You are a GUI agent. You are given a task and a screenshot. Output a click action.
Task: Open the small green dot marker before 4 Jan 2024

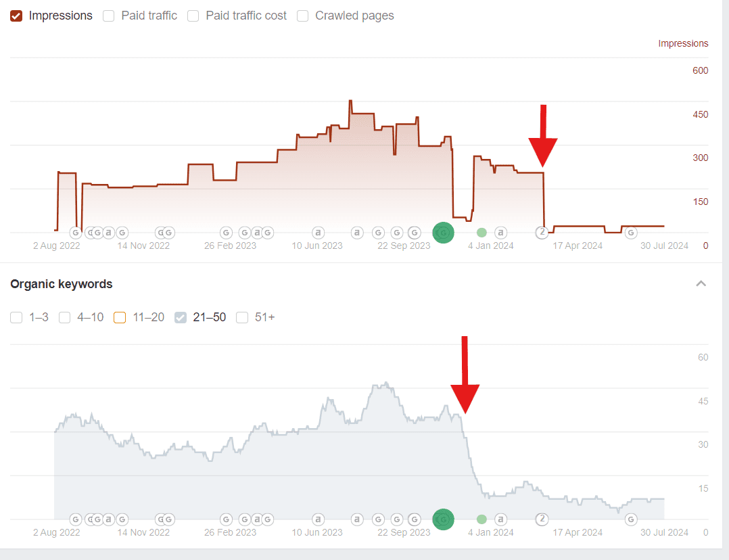[481, 232]
